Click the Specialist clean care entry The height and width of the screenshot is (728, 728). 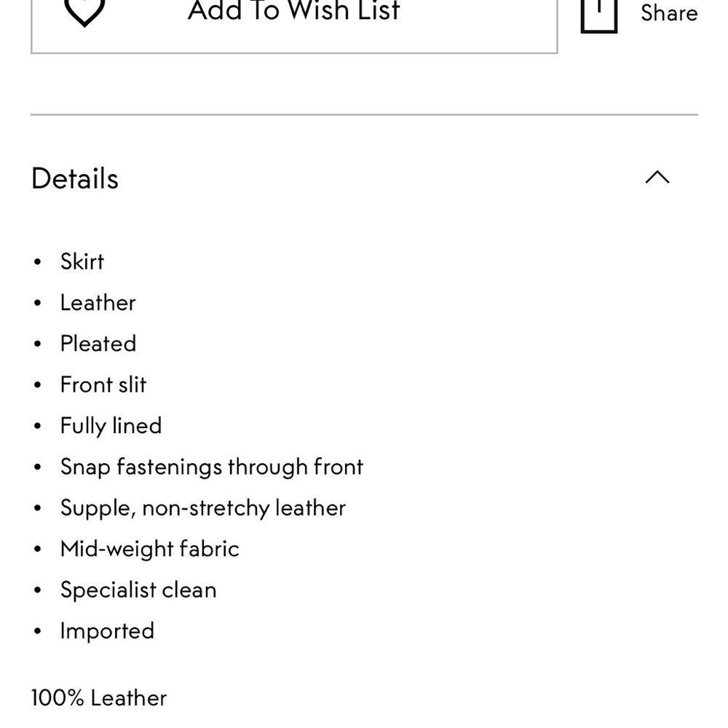(138, 590)
